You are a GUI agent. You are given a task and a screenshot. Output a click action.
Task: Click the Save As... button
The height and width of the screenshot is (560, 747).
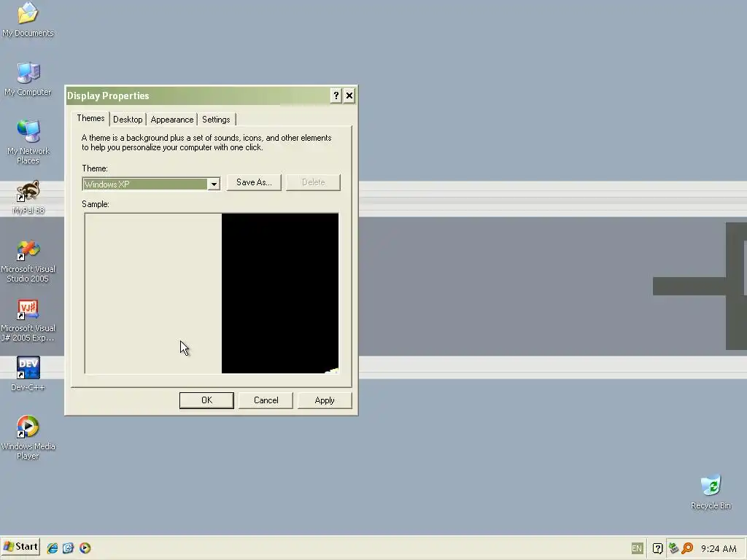click(x=254, y=182)
